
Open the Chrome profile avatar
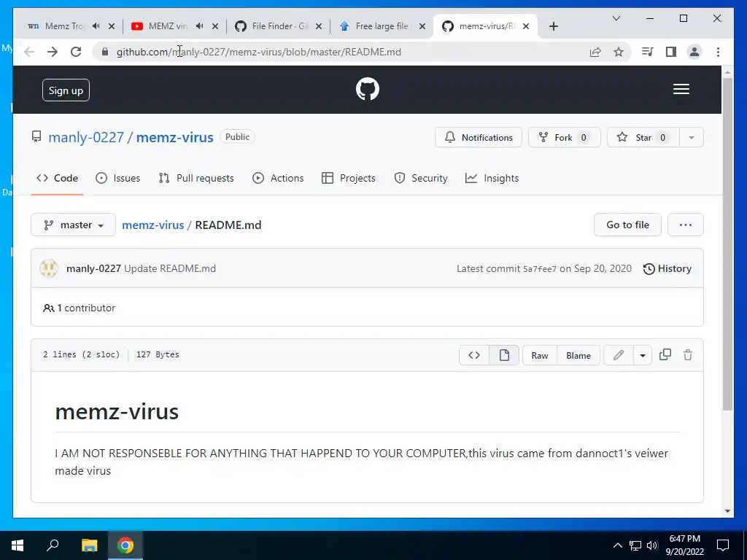[x=694, y=52]
